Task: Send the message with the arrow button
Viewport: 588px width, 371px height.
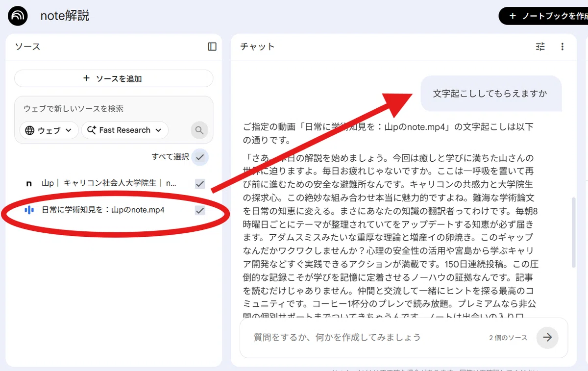Action: point(547,338)
